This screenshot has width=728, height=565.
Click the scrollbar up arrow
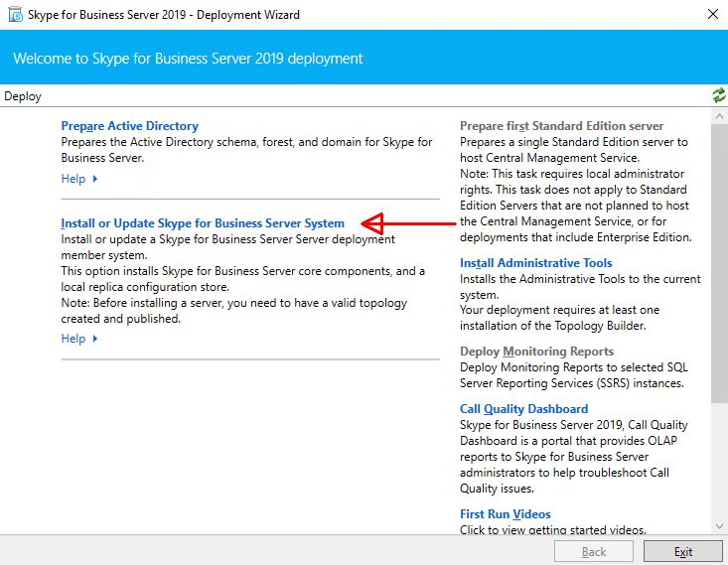click(719, 116)
